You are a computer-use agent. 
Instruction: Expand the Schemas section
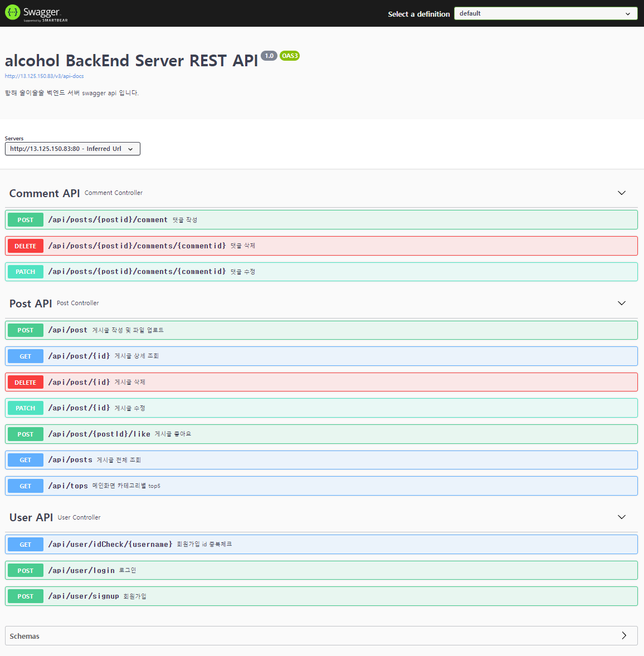[x=625, y=635]
